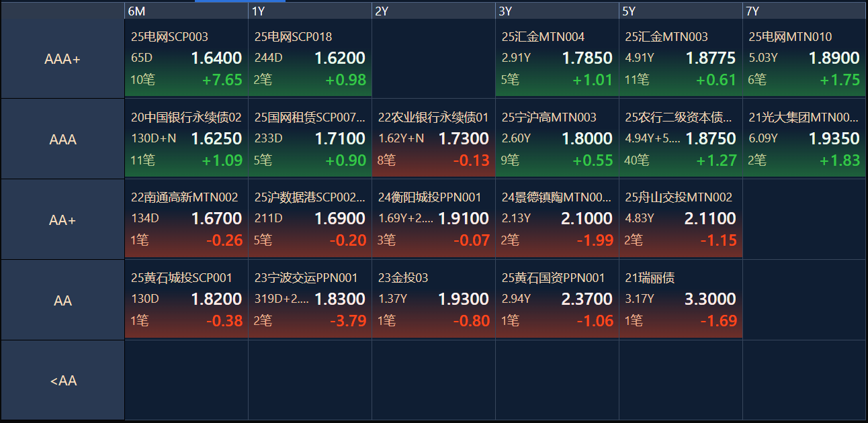This screenshot has width=868, height=423.
Task: Select the 6M column header
Action: tap(186, 11)
